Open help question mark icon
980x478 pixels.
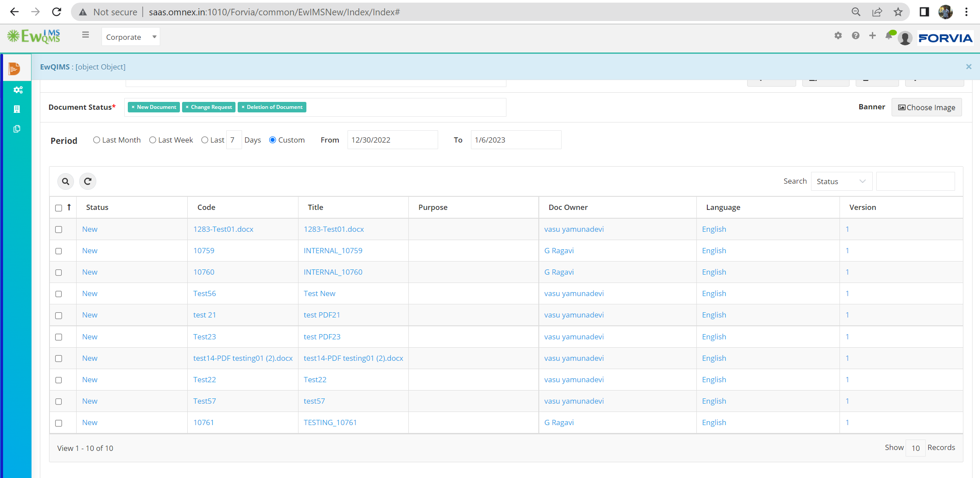pyautogui.click(x=855, y=35)
